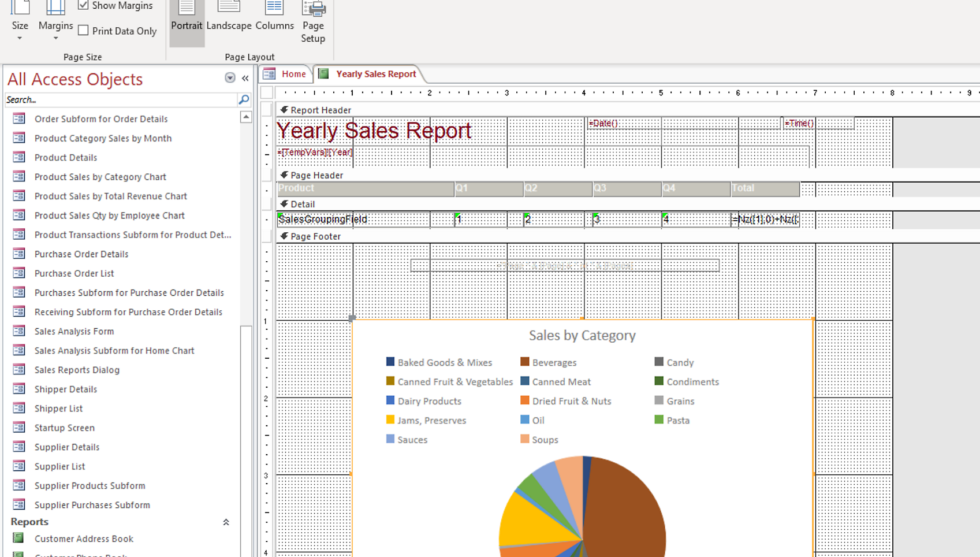
Task: Collapse navigation pane with double-chevron icon
Action: tap(245, 78)
